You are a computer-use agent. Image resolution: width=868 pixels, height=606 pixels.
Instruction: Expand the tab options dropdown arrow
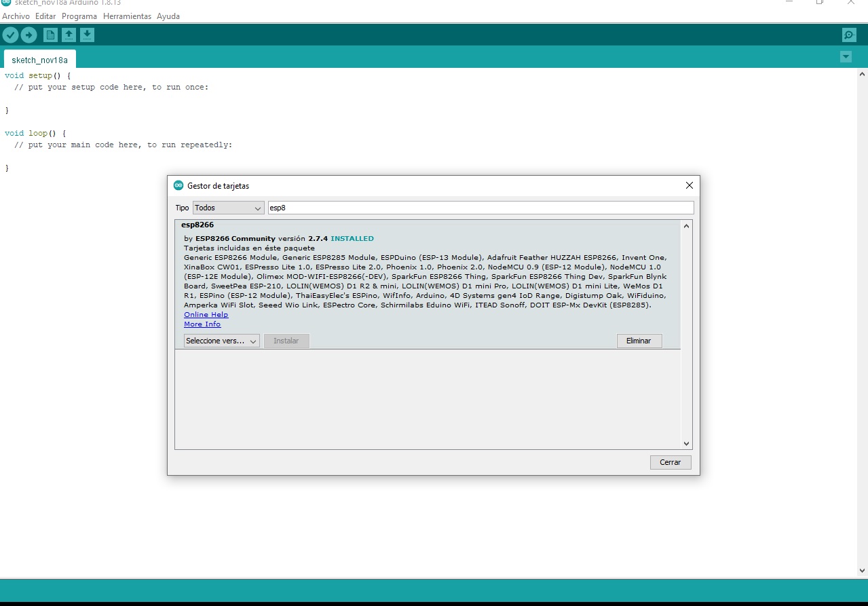coord(846,57)
